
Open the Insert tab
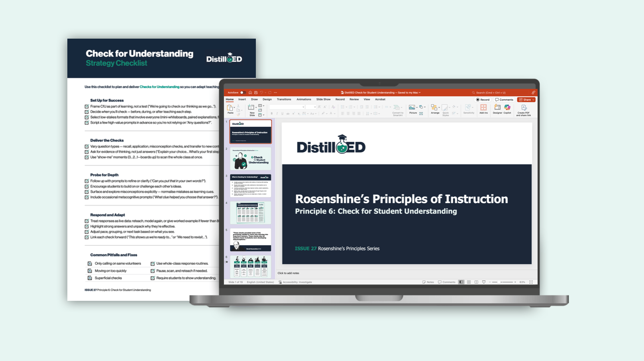(242, 99)
